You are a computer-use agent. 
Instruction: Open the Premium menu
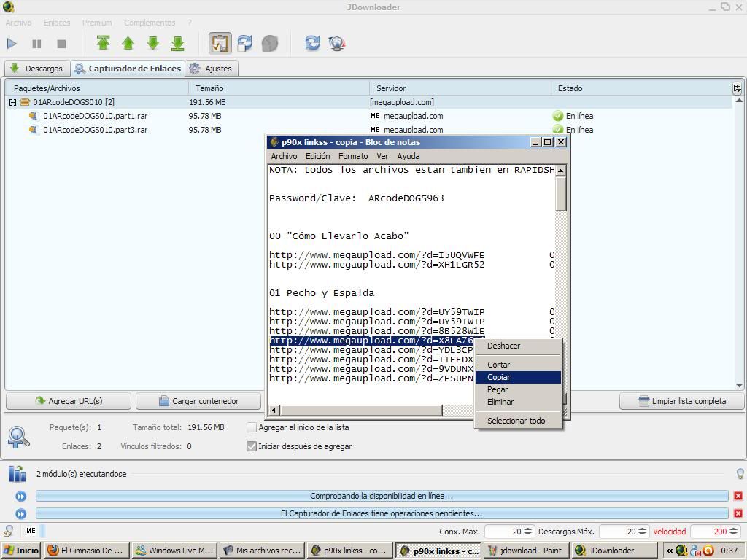tap(97, 23)
